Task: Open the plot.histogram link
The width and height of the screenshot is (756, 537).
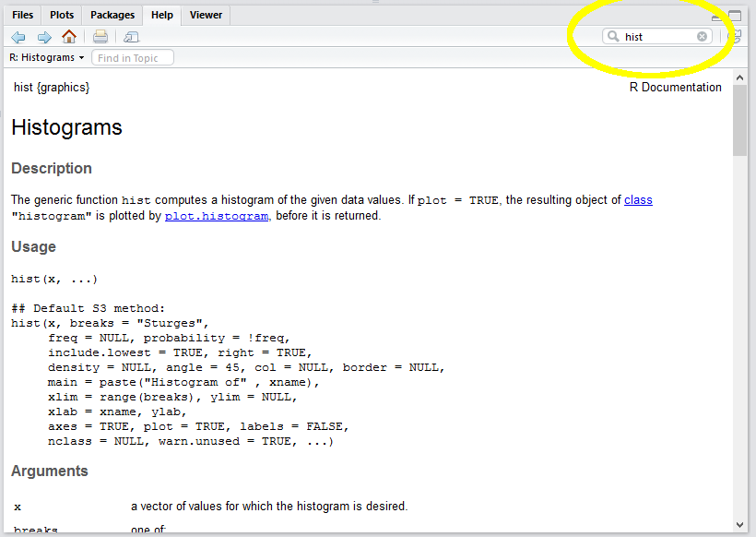Action: click(x=216, y=216)
